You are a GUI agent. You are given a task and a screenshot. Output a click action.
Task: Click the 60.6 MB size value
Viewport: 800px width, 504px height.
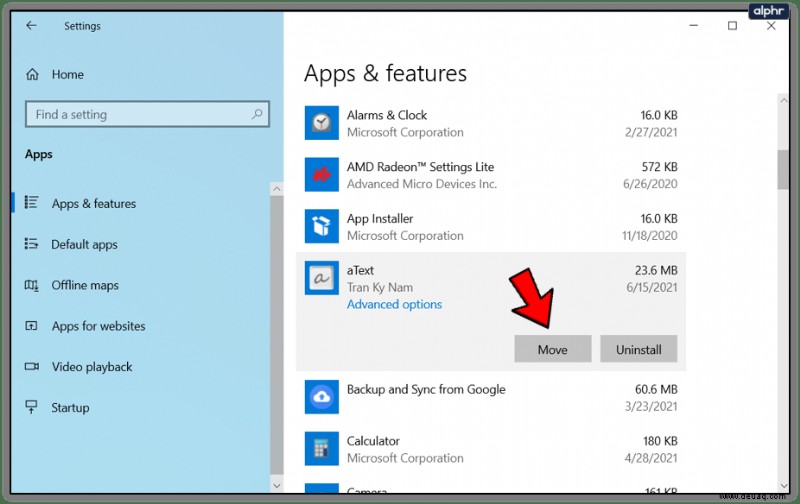coord(656,389)
